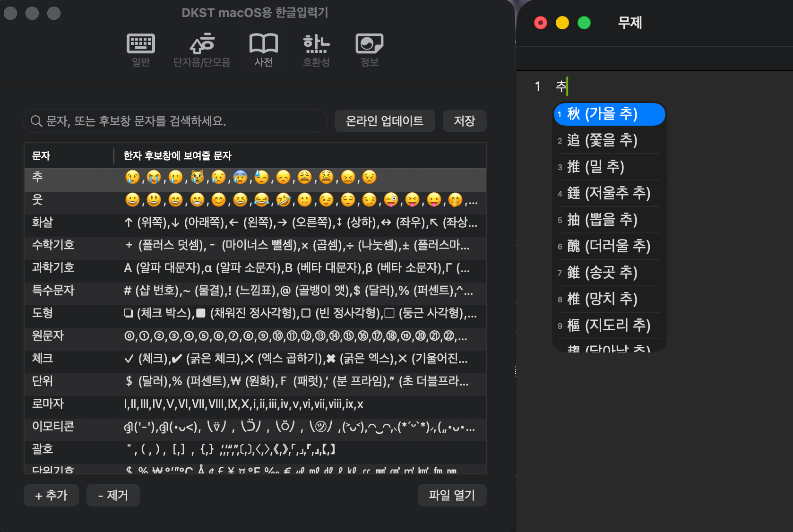Open the 정보 (Info) icon tab
793x532 pixels.
(369, 50)
